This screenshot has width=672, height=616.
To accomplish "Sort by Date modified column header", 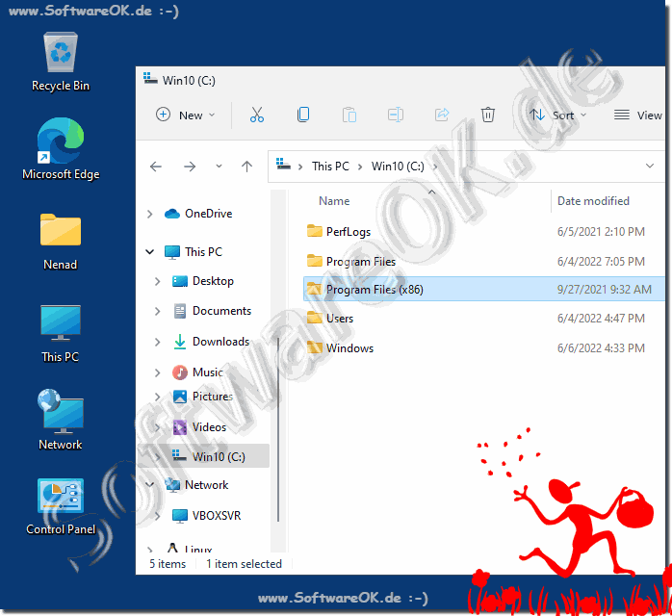I will pos(593,201).
